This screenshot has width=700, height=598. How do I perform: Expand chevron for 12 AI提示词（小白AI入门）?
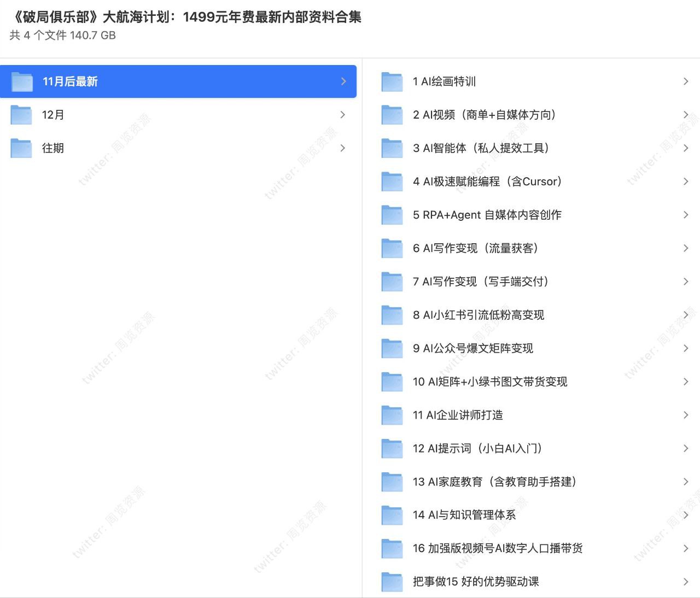point(686,448)
